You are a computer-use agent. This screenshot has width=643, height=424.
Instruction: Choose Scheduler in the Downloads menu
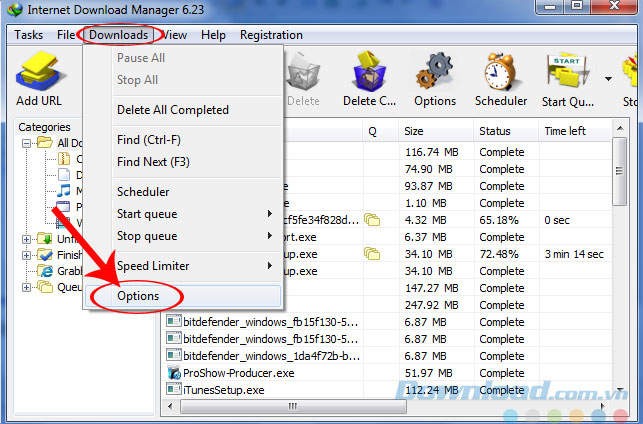point(183,191)
